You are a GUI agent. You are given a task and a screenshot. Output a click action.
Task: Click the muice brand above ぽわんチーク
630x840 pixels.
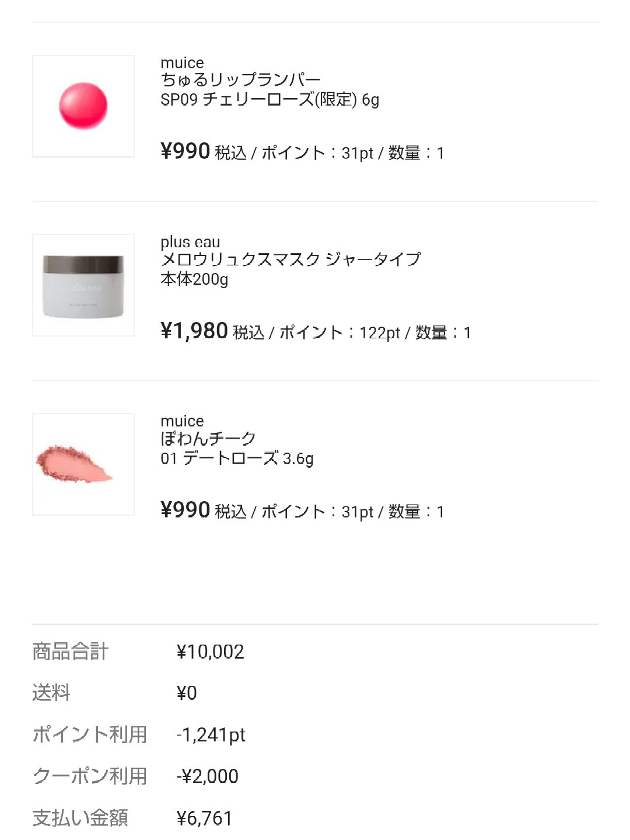[182, 421]
